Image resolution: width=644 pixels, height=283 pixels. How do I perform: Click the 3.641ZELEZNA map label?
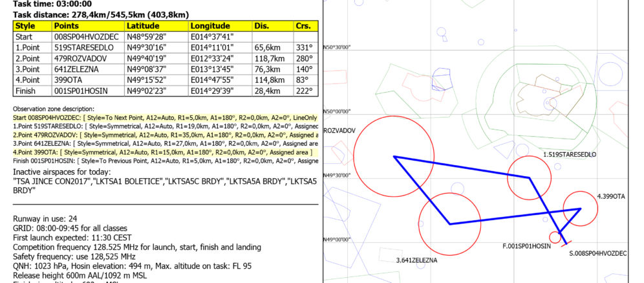(x=416, y=260)
